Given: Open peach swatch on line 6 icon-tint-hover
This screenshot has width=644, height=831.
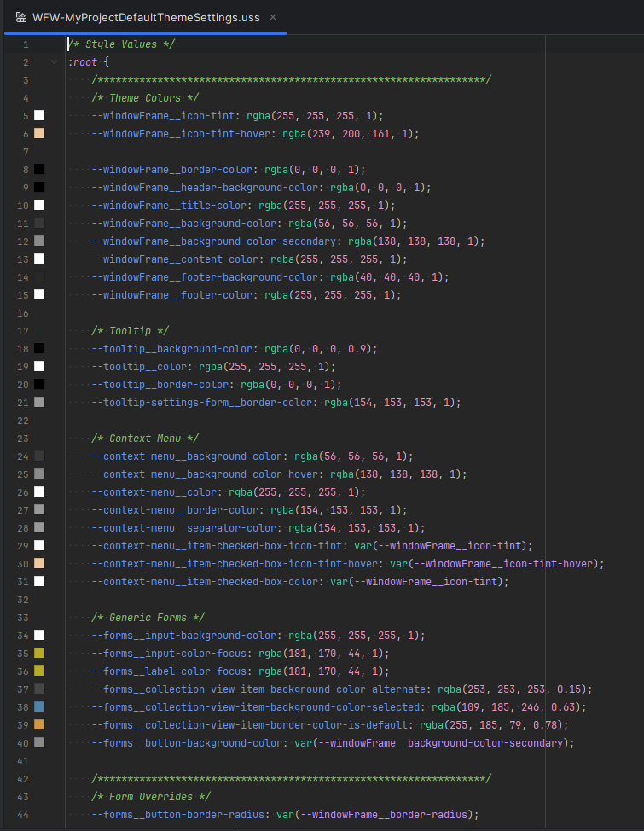Looking at the screenshot, I should 39,134.
